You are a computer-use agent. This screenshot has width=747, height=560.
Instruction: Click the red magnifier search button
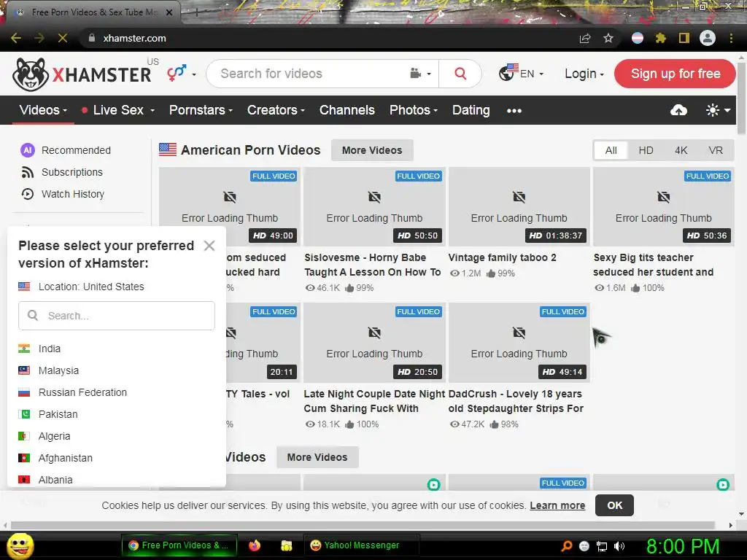[460, 74]
